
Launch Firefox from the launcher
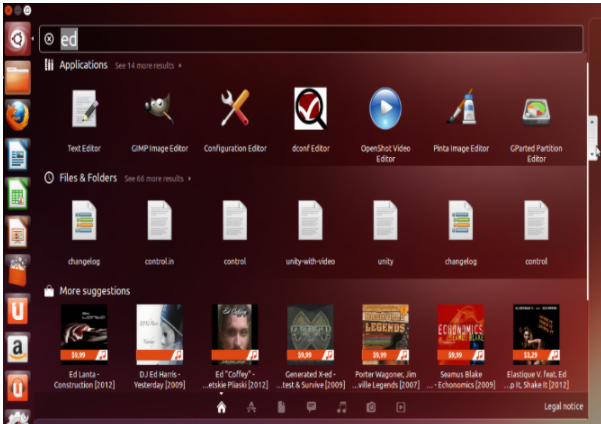(x=18, y=116)
